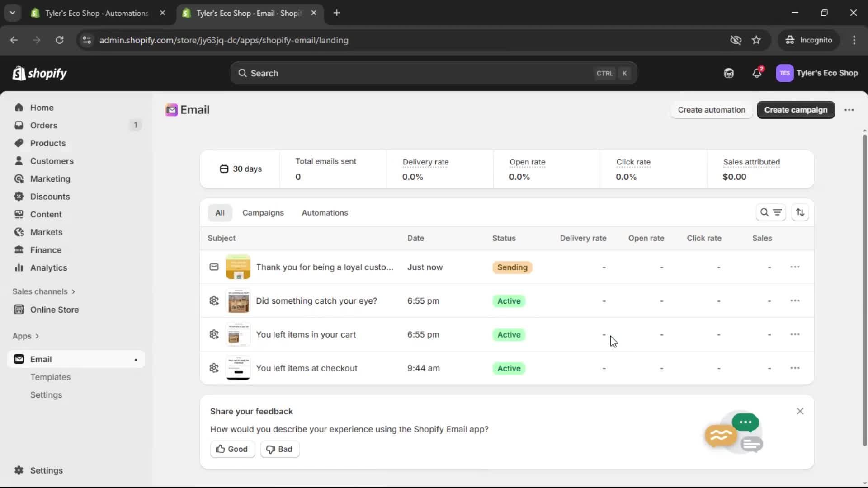This screenshot has height=488, width=868.
Task: Open more actions next to Create campaign
Action: pyautogui.click(x=849, y=110)
